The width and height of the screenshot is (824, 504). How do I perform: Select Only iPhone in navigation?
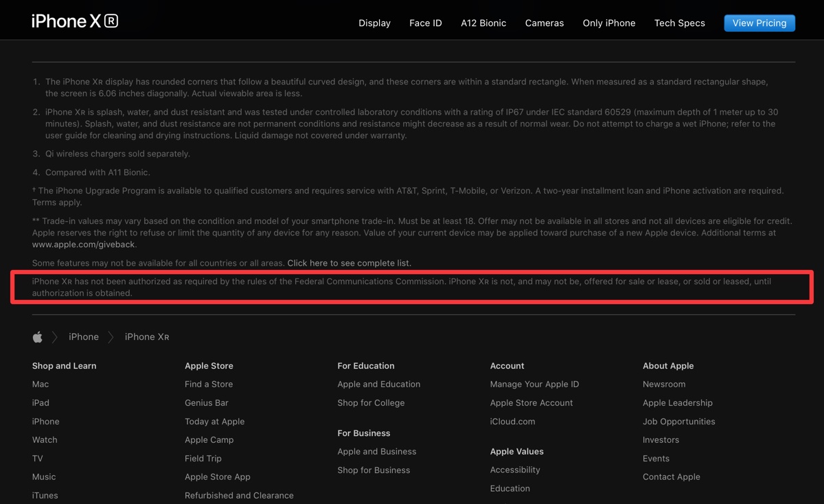click(609, 23)
